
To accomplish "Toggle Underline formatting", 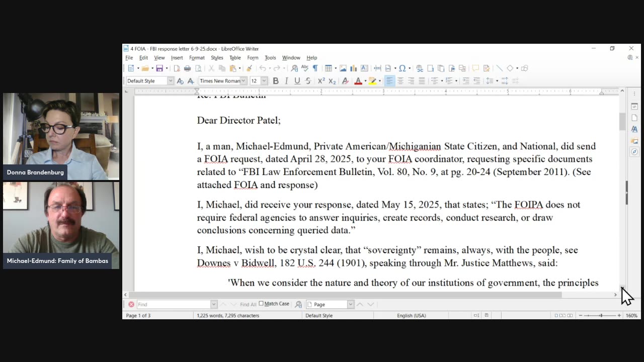I will [297, 81].
